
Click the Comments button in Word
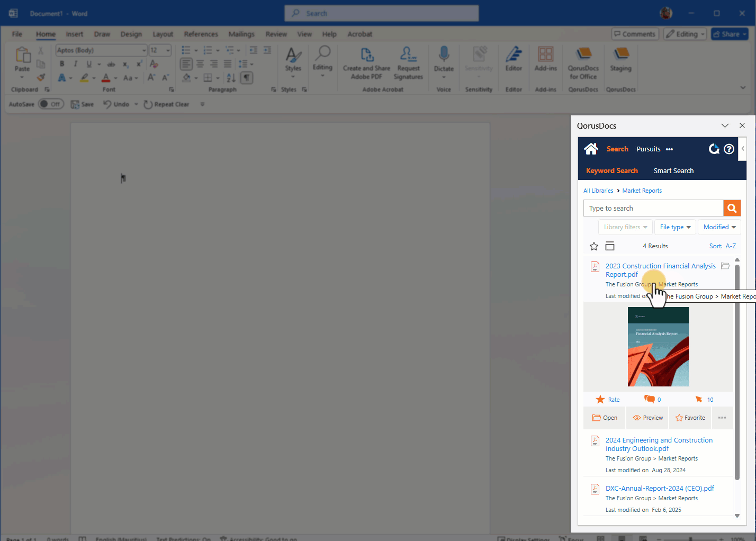635,34
